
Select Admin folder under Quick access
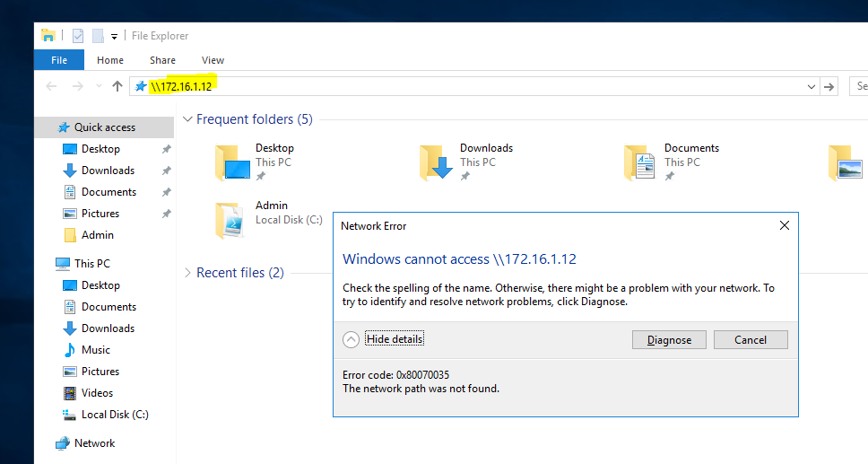97,235
